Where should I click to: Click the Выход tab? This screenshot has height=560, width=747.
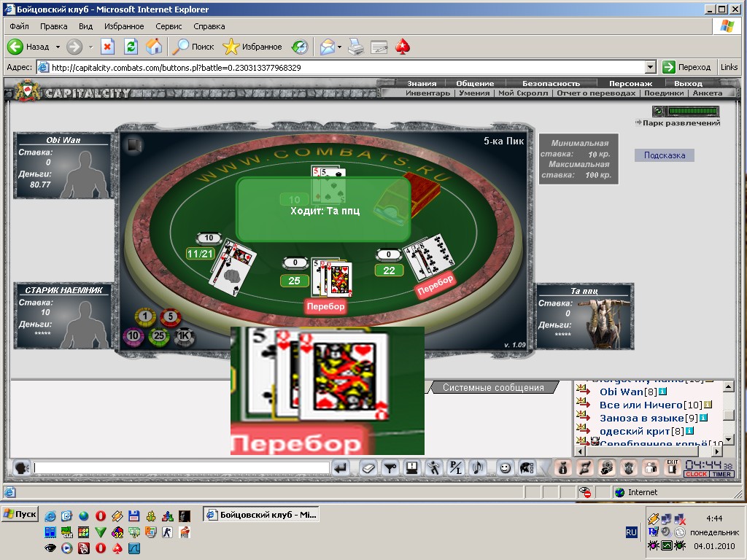tap(688, 83)
